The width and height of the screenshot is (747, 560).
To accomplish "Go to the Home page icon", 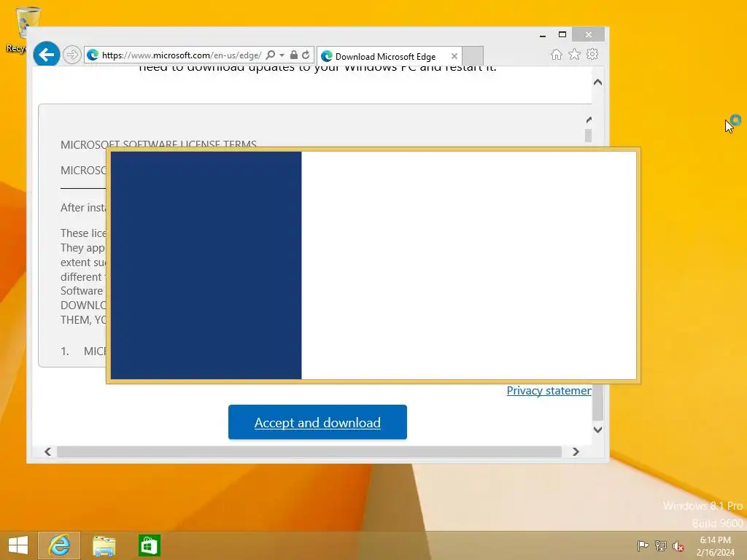I will click(x=556, y=54).
